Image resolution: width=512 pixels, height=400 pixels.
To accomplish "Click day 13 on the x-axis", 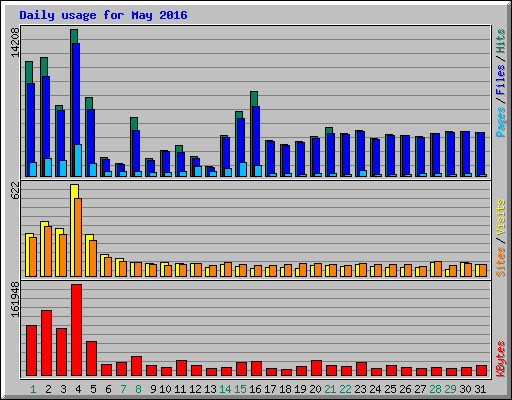I will pos(210,389).
